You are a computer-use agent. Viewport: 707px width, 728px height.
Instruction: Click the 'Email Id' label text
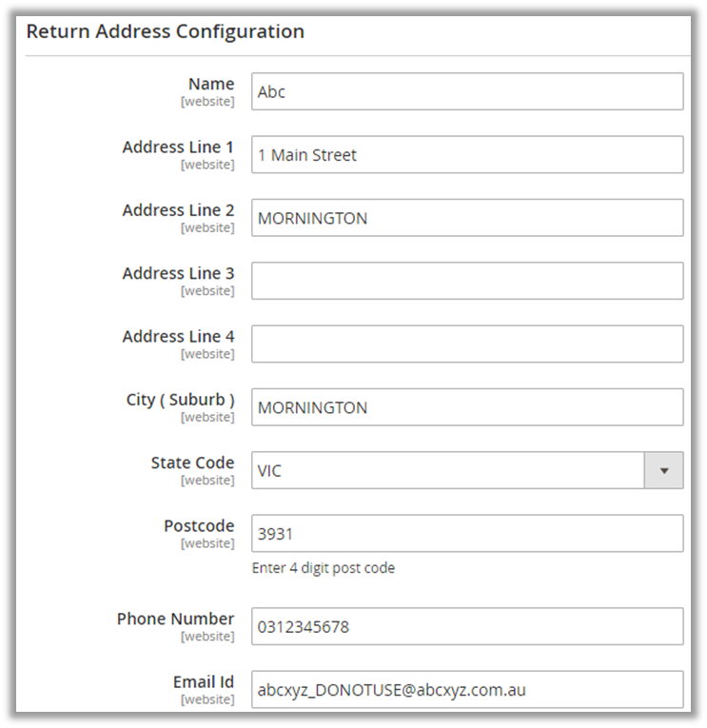[204, 682]
